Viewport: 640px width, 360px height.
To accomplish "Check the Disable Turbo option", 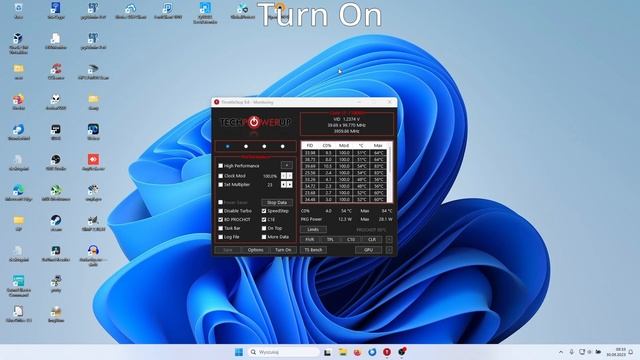I will click(220, 211).
